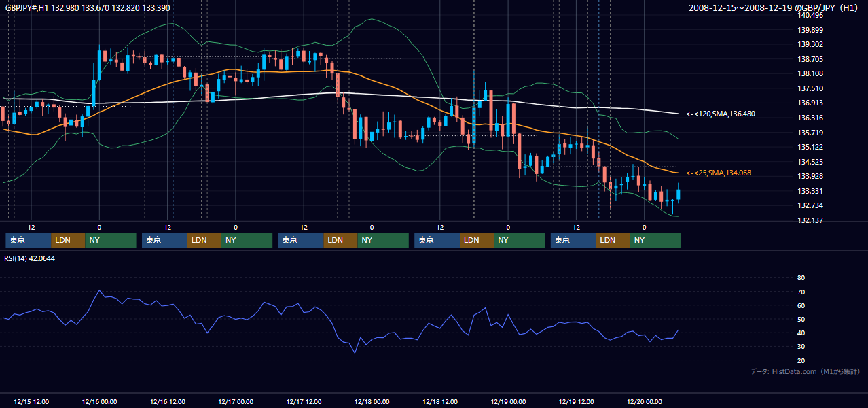Click price axis value 135.122
Image resolution: width=868 pixels, height=408 pixels.
tap(811, 147)
